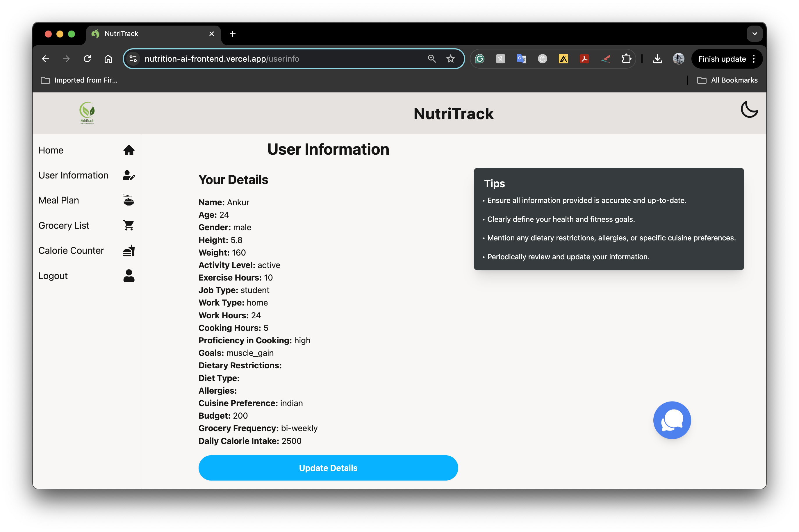Screen dimensions: 799x532
Task: Click the Logout person icon
Action: click(129, 276)
